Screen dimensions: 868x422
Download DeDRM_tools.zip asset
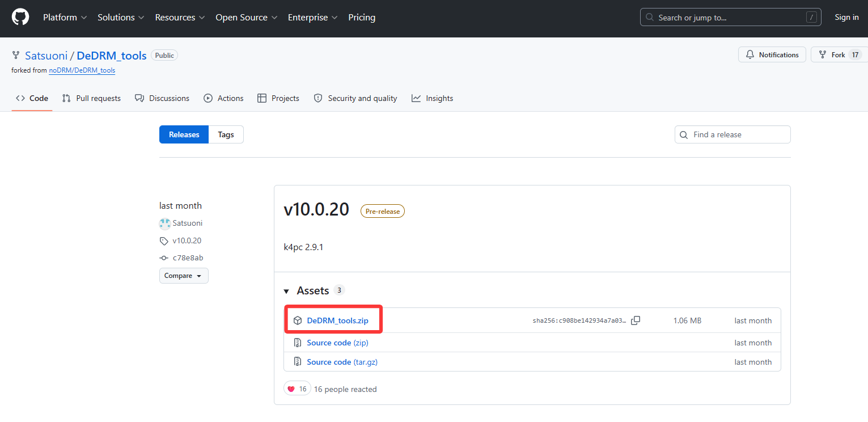337,321
